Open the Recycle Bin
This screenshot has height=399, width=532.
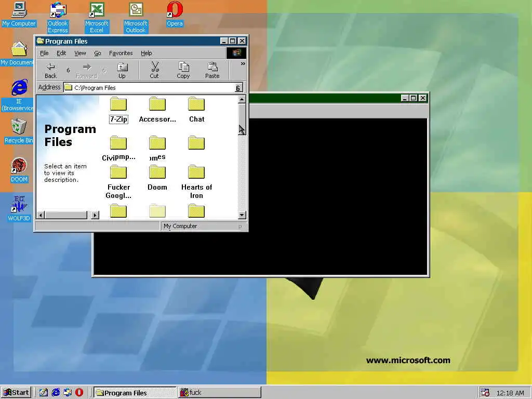pyautogui.click(x=19, y=131)
